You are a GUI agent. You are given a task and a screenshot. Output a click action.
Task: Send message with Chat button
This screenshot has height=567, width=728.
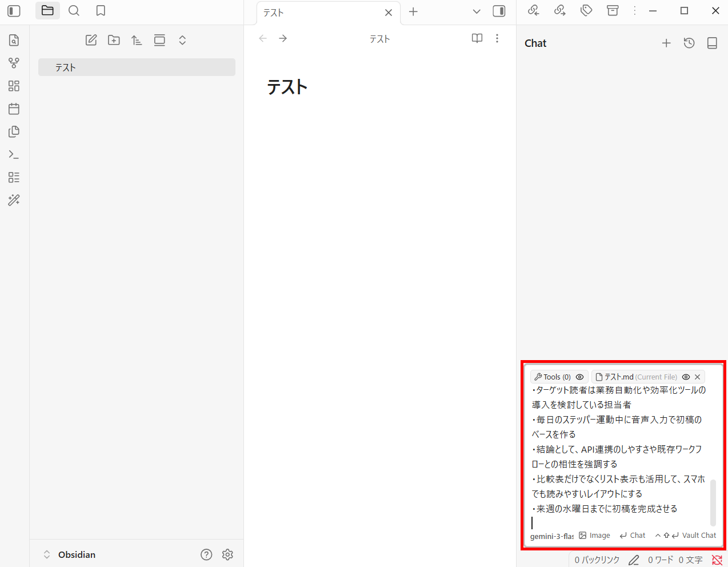pyautogui.click(x=632, y=536)
